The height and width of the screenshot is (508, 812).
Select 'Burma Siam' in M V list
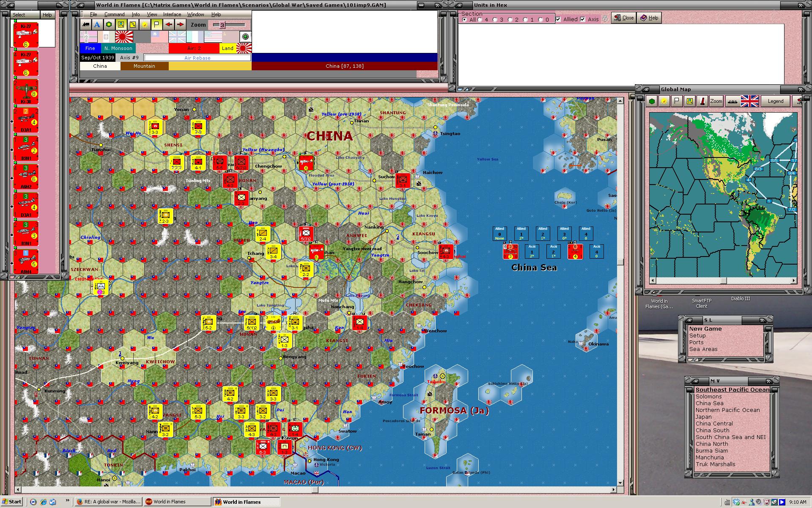(x=712, y=450)
